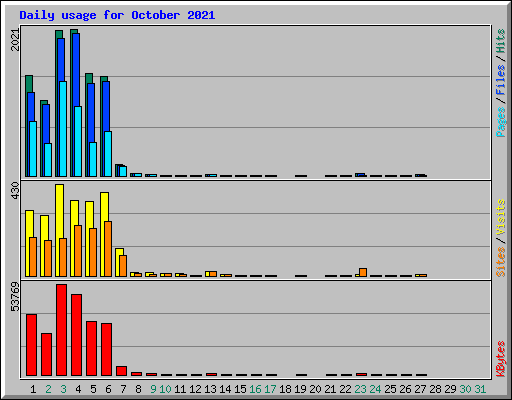Select the yellow 'Visits' legend label
The height and width of the screenshot is (400, 512).
click(501, 218)
